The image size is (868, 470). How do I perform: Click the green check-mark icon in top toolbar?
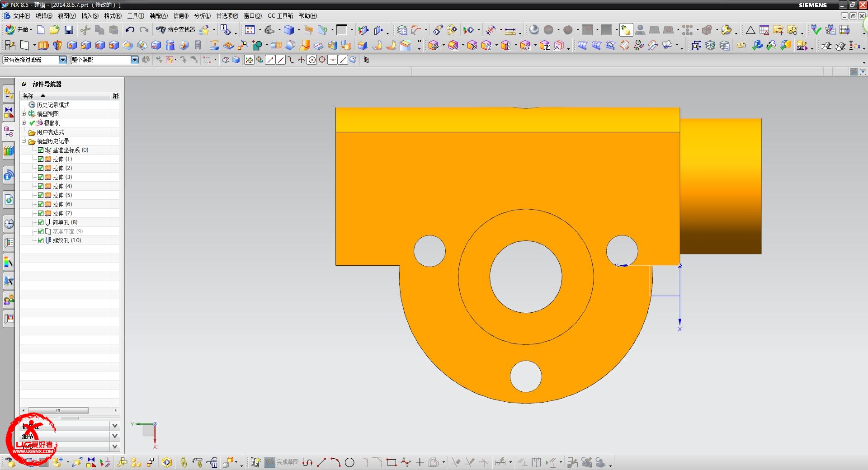point(816,30)
